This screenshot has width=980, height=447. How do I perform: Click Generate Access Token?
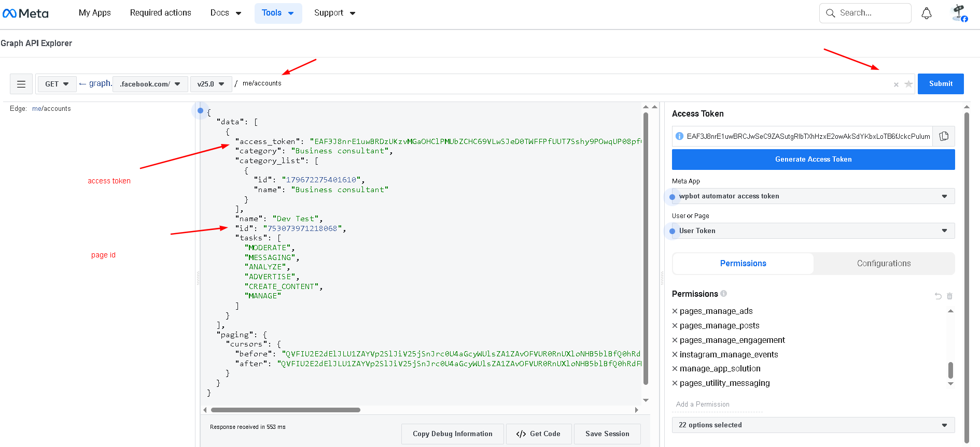tap(813, 160)
